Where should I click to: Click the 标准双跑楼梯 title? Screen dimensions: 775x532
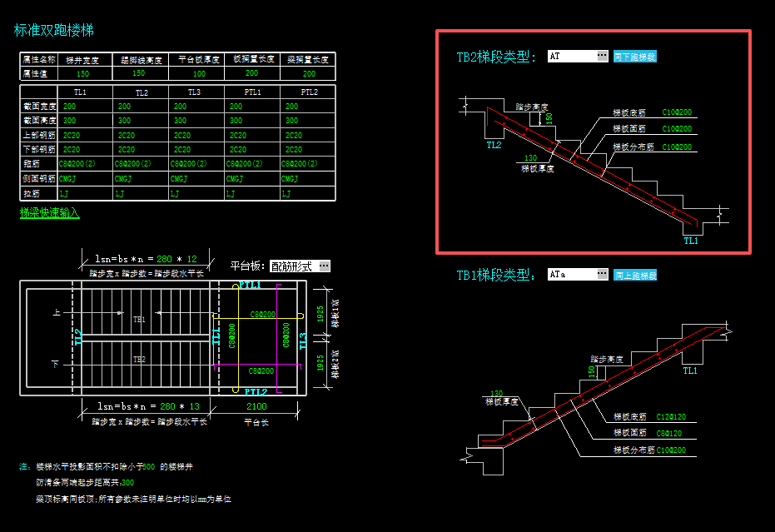coord(54,30)
